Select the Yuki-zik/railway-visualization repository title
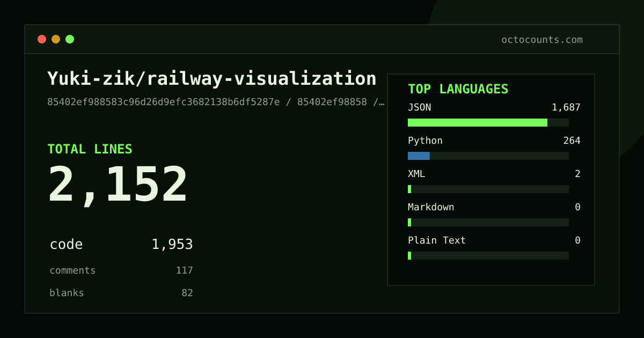Image resolution: width=644 pixels, height=338 pixels. [212, 79]
